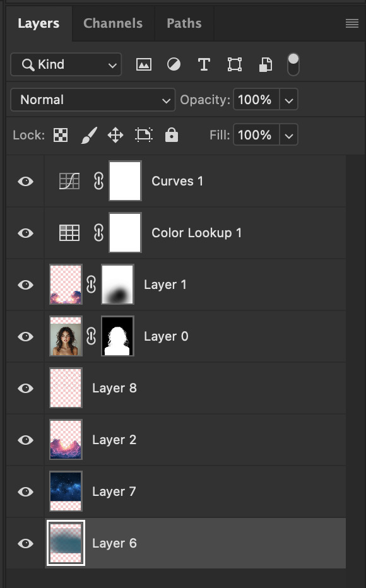Open the Normal blend mode dropdown

pyautogui.click(x=93, y=100)
